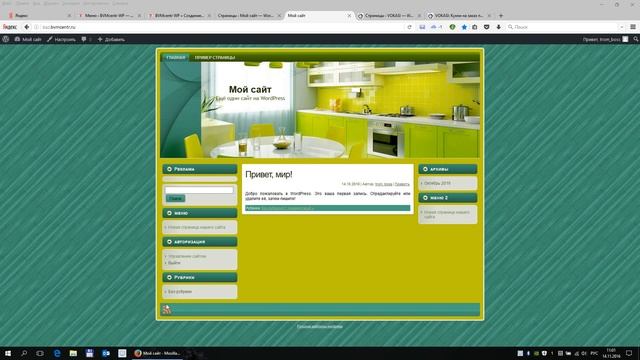Open 'Пример страницы' navigation item

(x=215, y=58)
